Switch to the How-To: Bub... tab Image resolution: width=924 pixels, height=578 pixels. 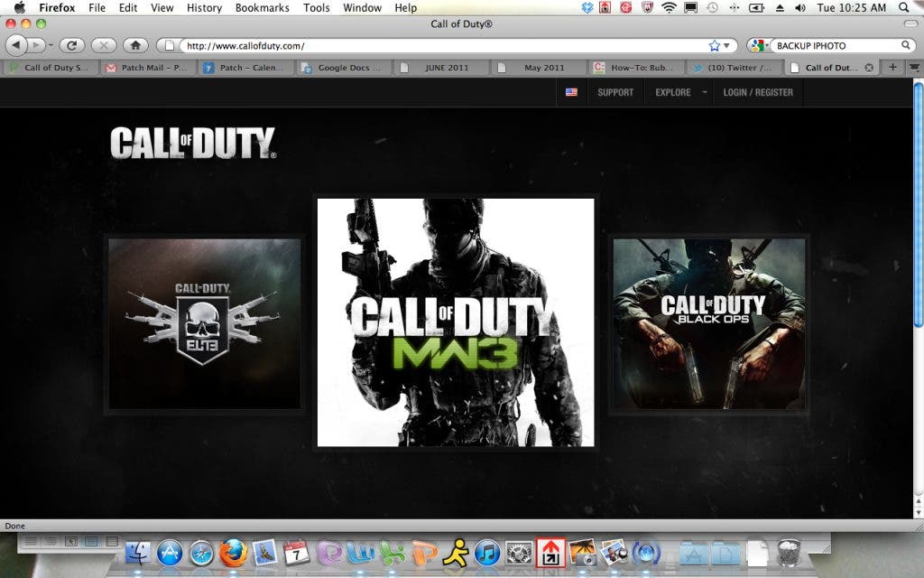coord(637,68)
